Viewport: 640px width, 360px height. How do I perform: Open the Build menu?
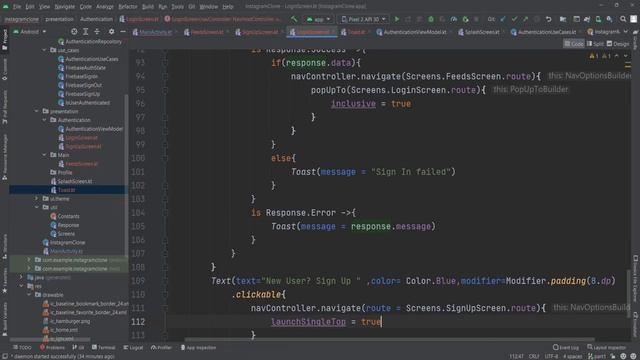pyautogui.click(x=148, y=7)
